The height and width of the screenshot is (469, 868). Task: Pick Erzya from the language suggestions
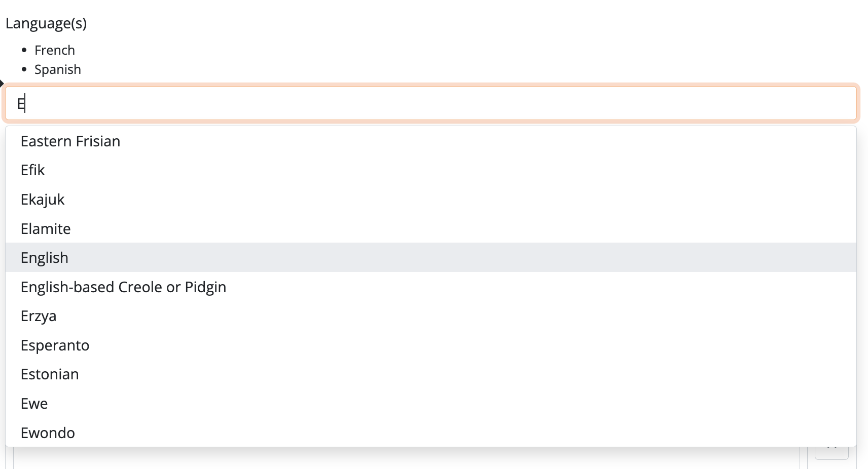pos(39,316)
